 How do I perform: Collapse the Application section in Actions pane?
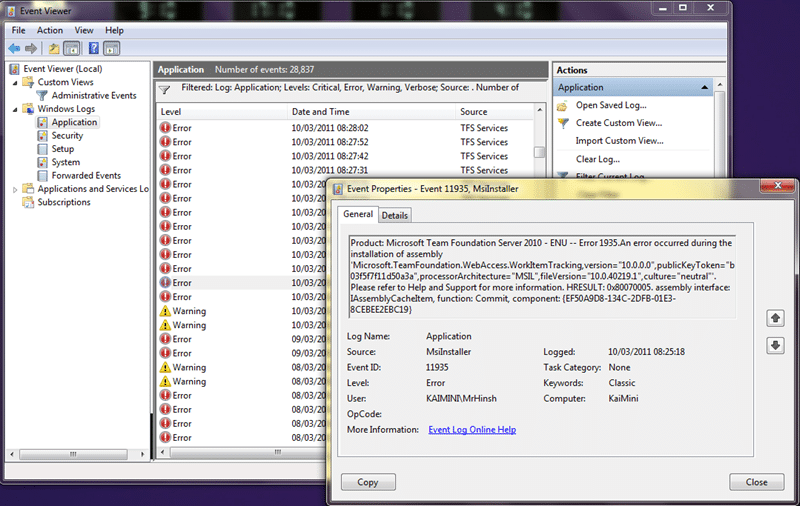tap(705, 87)
